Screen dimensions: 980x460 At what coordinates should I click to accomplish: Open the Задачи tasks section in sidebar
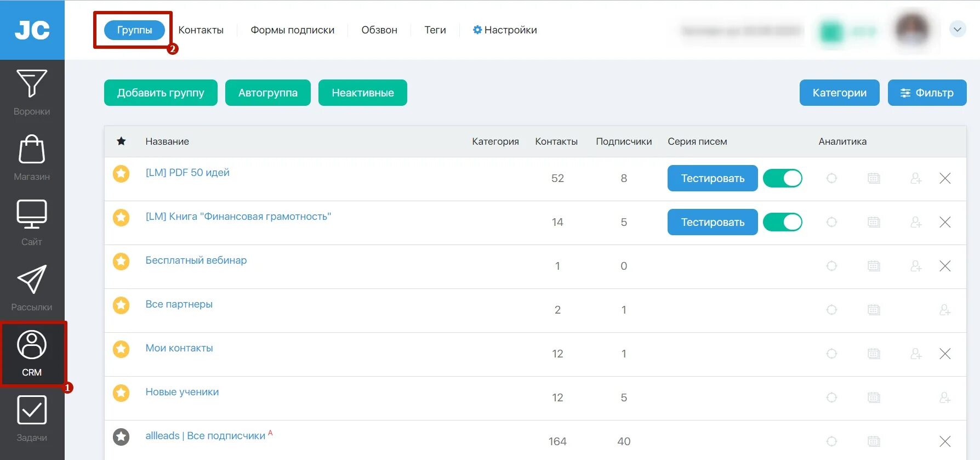(x=32, y=418)
